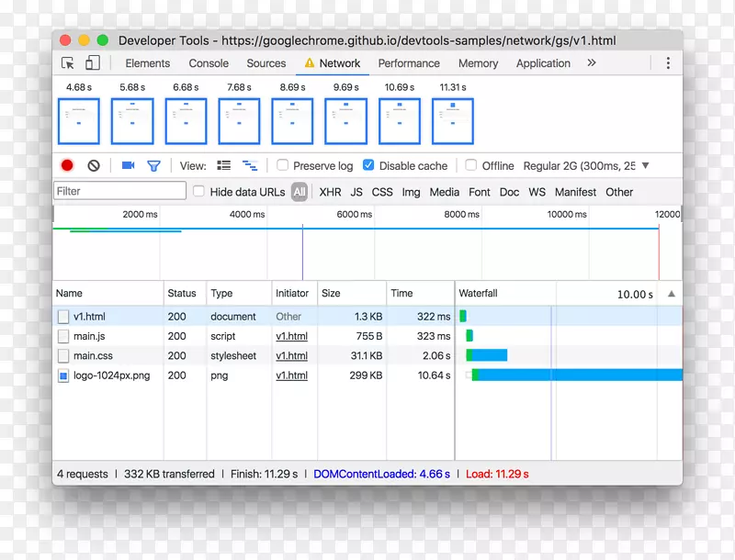This screenshot has width=735, height=560.
Task: Open the Memory tab
Action: point(478,63)
